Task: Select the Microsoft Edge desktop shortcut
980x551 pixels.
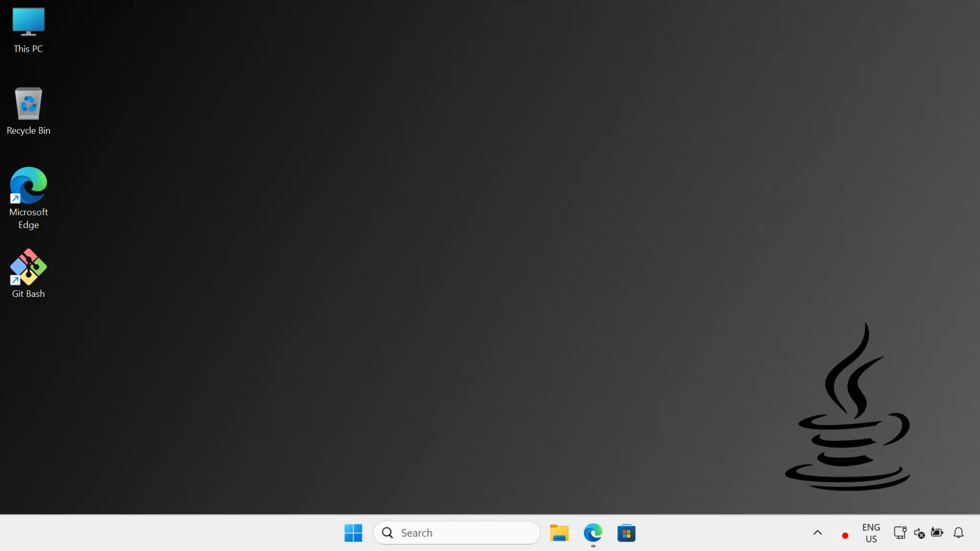Action: tap(28, 186)
